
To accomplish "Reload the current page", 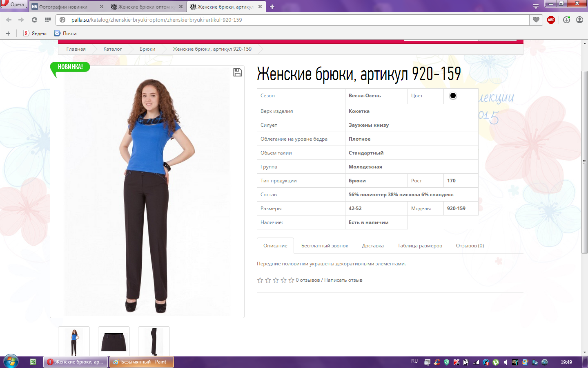I will click(x=34, y=20).
